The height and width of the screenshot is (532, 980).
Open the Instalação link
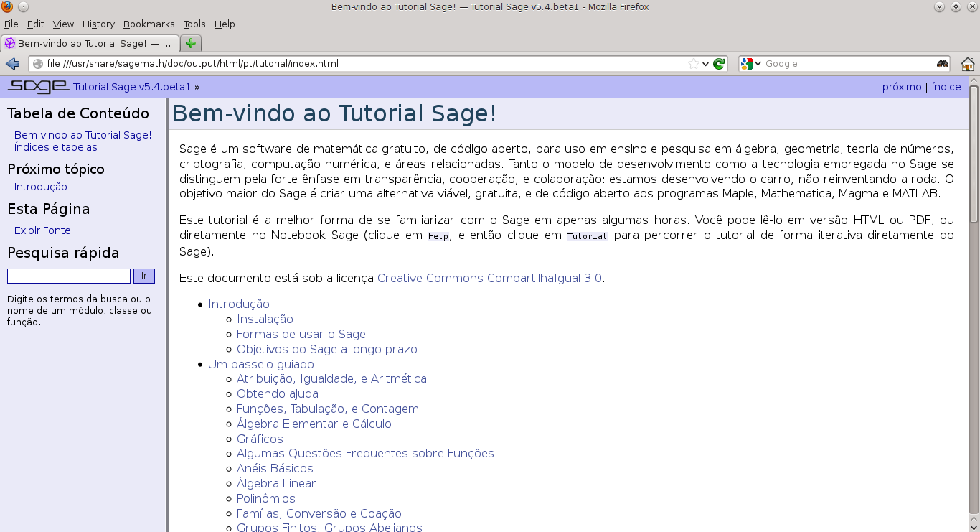pyautogui.click(x=265, y=319)
